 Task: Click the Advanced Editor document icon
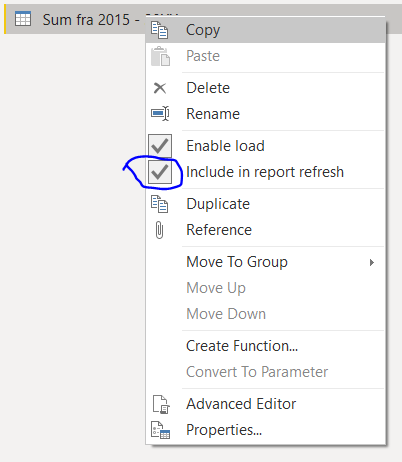pos(161,404)
